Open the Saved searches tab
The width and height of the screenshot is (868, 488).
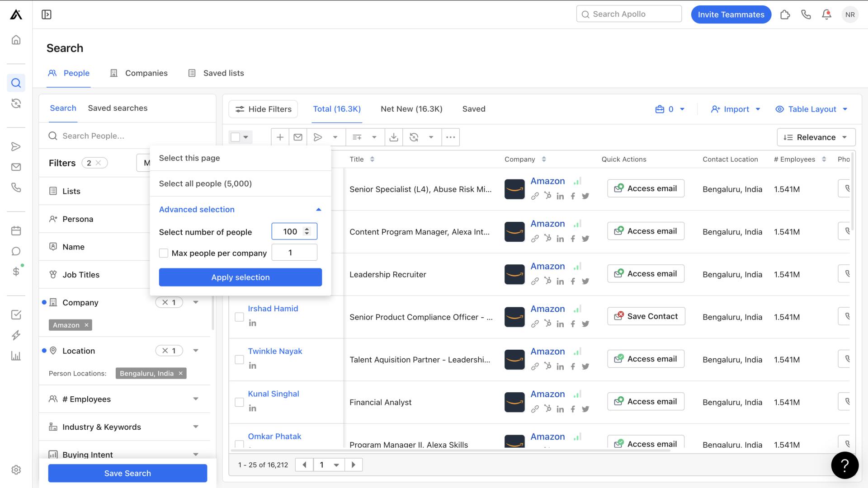tap(118, 108)
